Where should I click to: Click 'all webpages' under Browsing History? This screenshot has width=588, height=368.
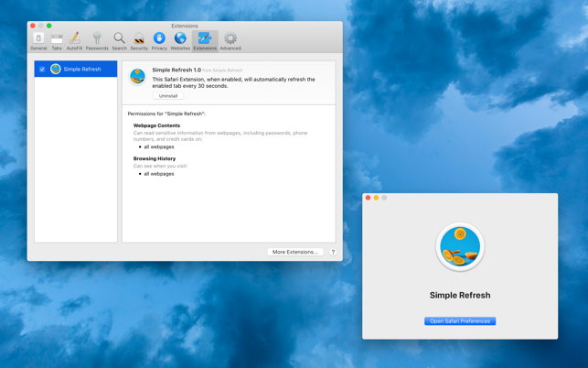(x=159, y=174)
